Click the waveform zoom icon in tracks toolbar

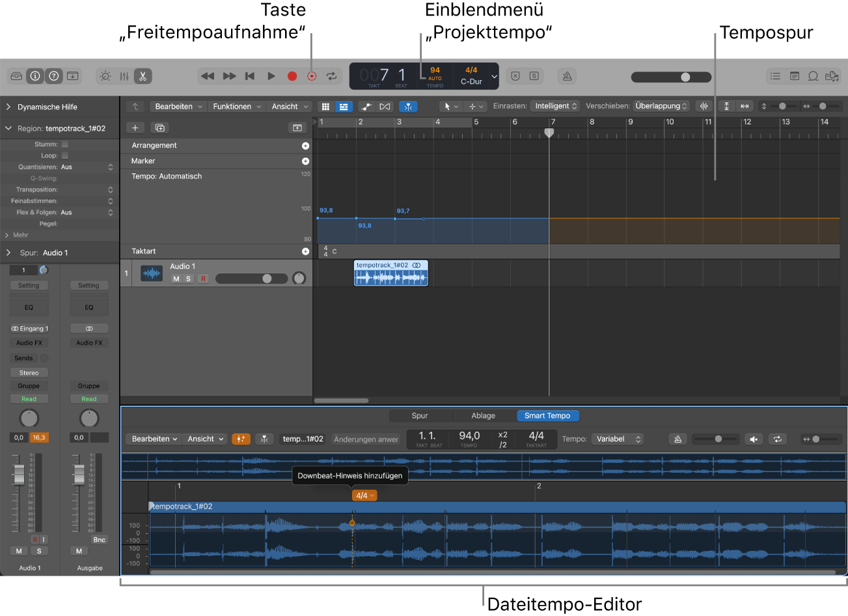[704, 105]
